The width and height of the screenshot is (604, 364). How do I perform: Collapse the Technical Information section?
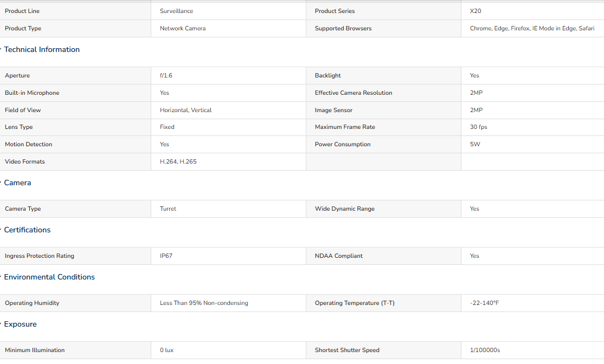coord(42,50)
